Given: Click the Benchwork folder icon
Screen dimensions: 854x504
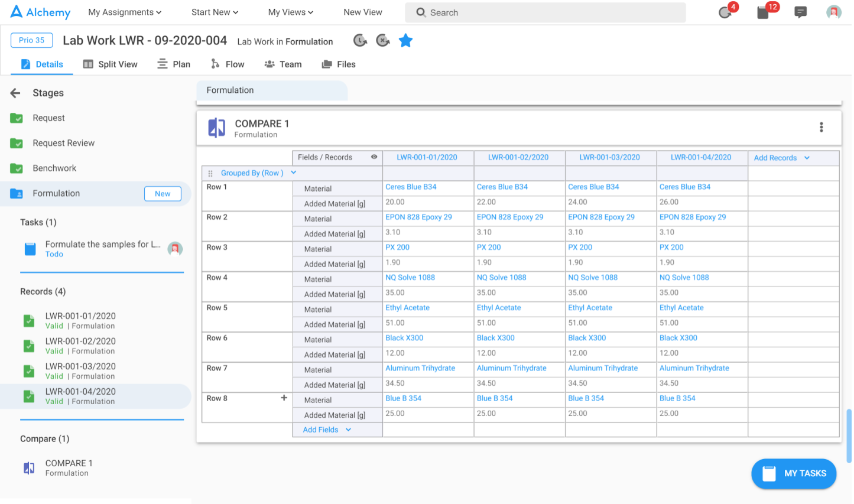Looking at the screenshot, I should (17, 168).
